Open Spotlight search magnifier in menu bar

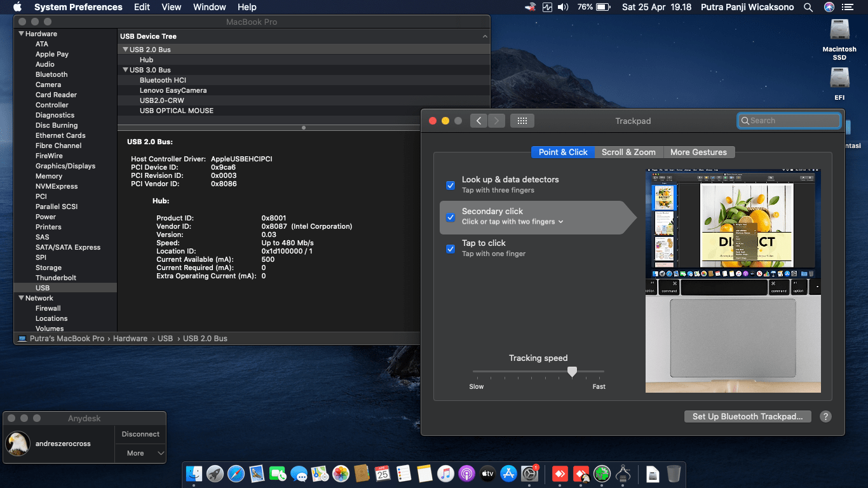[808, 7]
